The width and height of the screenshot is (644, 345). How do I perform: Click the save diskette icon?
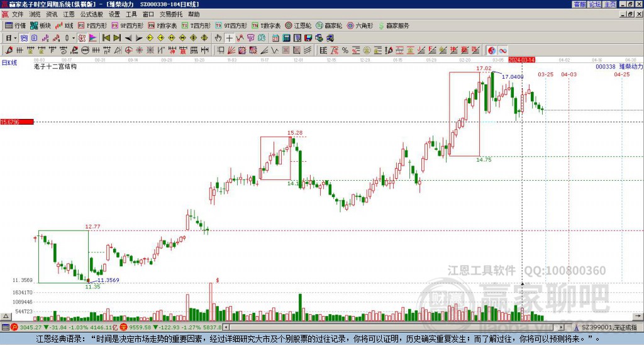click(308, 38)
